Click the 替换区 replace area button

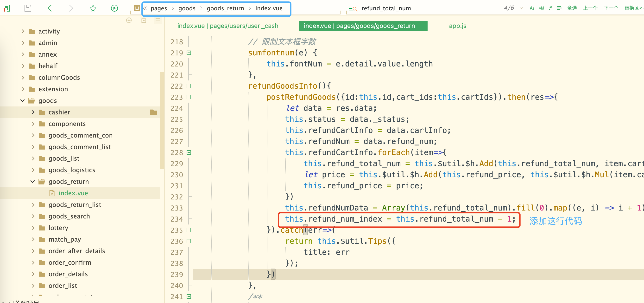coord(633,8)
